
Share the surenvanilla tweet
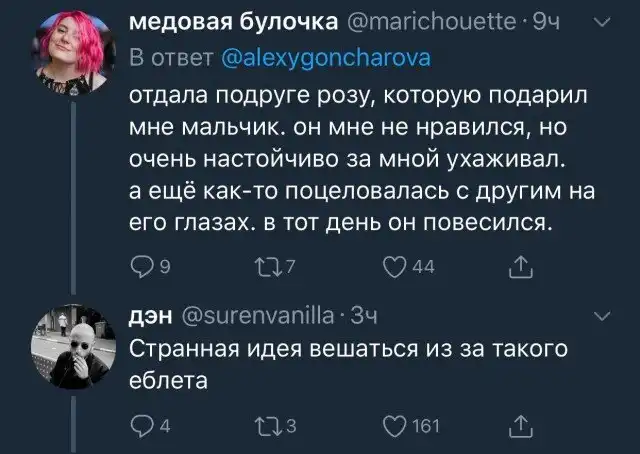[x=519, y=430]
